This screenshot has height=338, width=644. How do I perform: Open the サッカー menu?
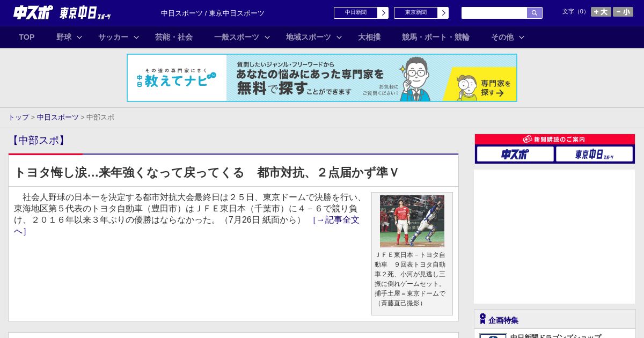113,37
